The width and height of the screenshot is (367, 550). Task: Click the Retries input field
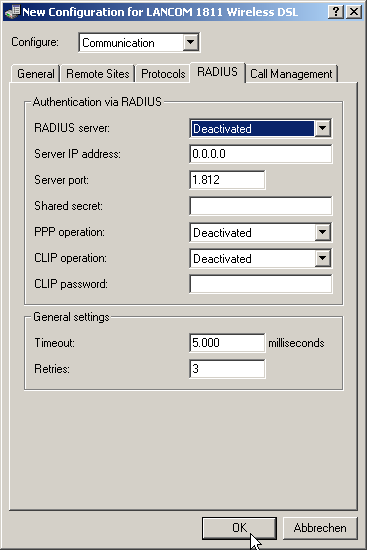[x=227, y=369]
